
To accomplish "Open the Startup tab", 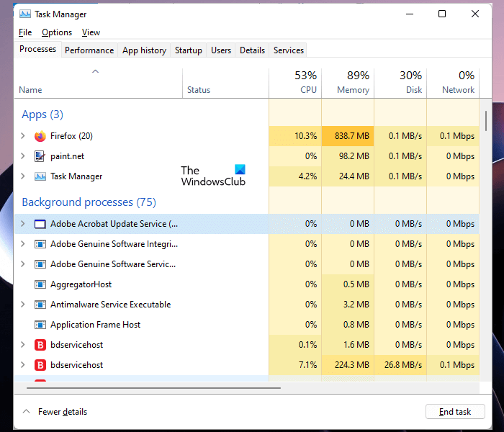I will pyautogui.click(x=189, y=50).
